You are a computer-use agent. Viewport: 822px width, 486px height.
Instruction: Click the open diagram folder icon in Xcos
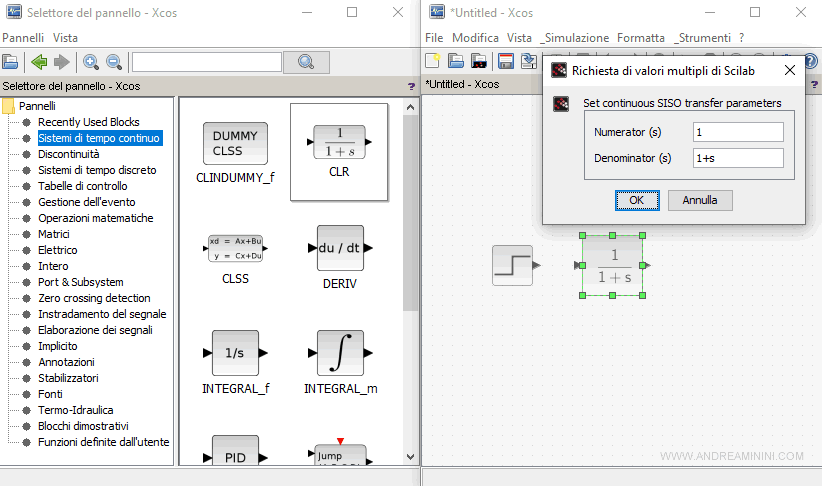point(456,61)
